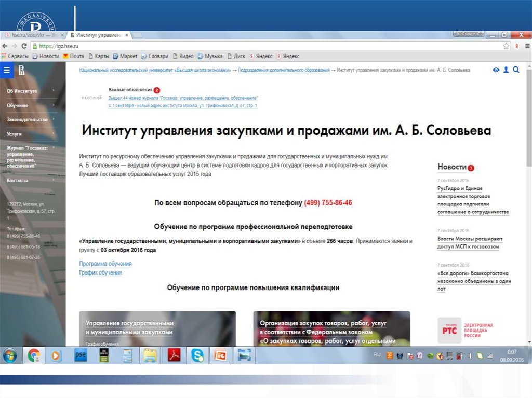Launch Adobe Acrobat from the taskbar
This screenshot has height=398, width=532.
pyautogui.click(x=173, y=355)
